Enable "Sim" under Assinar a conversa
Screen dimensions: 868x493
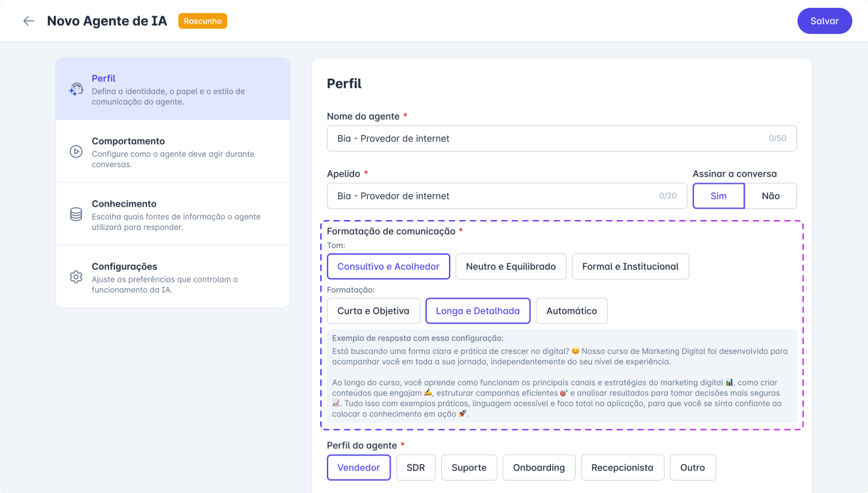(718, 196)
